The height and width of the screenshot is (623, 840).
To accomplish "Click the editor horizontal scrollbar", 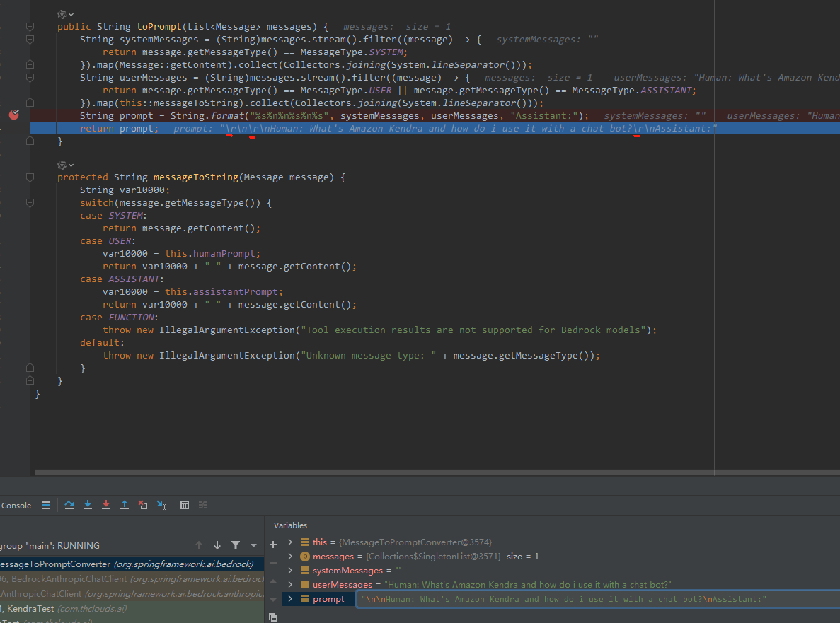I will click(437, 472).
